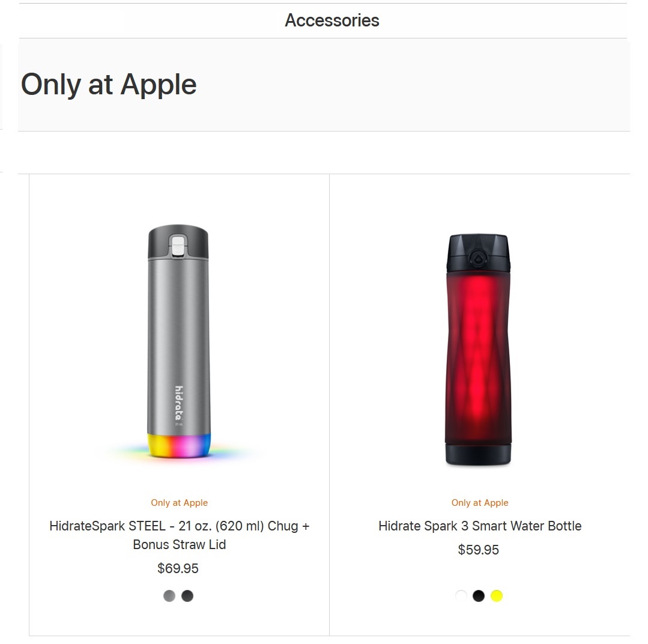Click the Only at Apple label above HidrateSpark STEEL
648x644 pixels.
coord(179,503)
